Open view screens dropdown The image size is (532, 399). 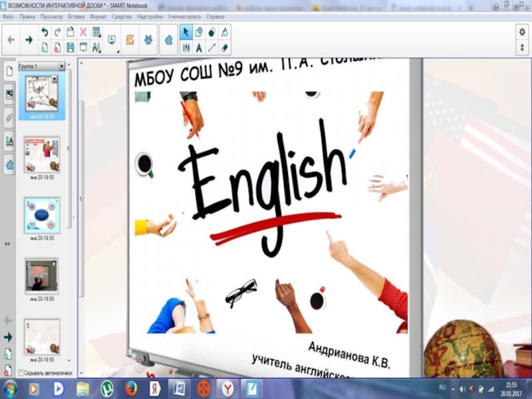tap(112, 40)
